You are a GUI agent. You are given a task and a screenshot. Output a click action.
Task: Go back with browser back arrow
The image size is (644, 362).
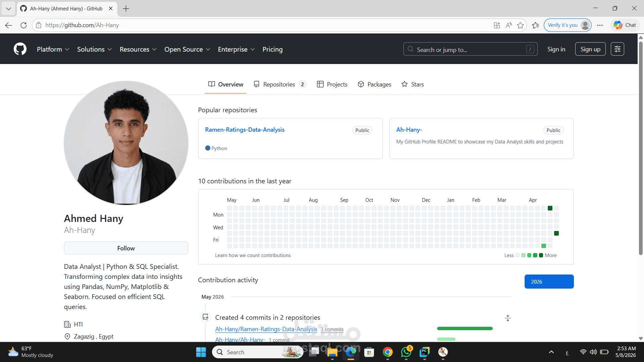click(9, 25)
